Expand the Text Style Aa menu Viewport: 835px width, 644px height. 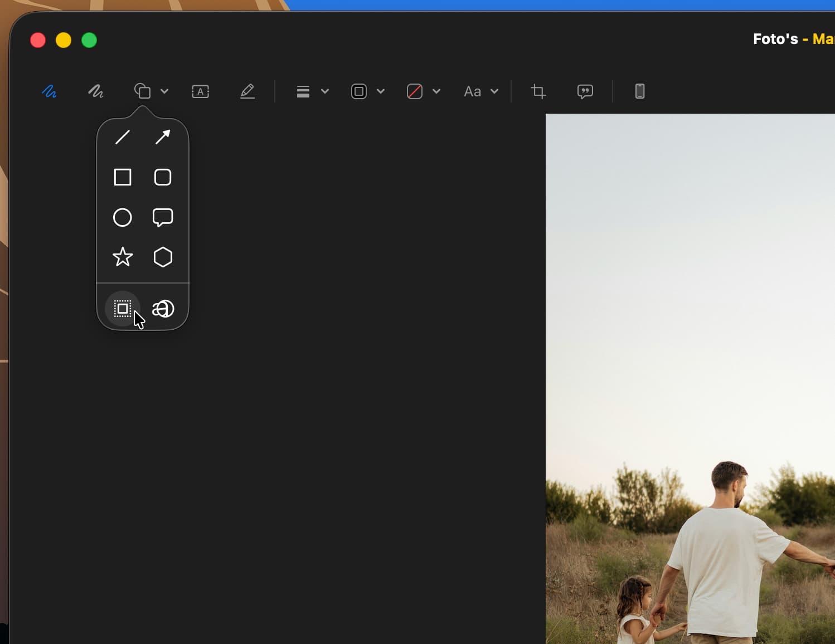[481, 91]
